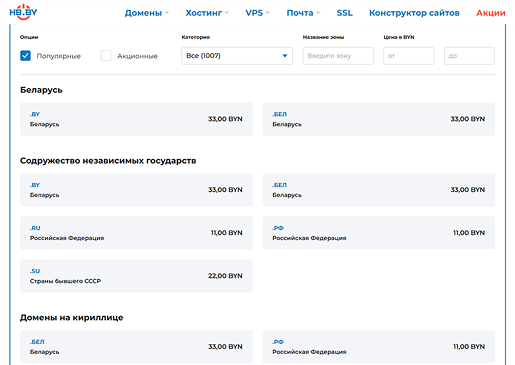Expand the Все (1007) category dropdown

tap(237, 56)
